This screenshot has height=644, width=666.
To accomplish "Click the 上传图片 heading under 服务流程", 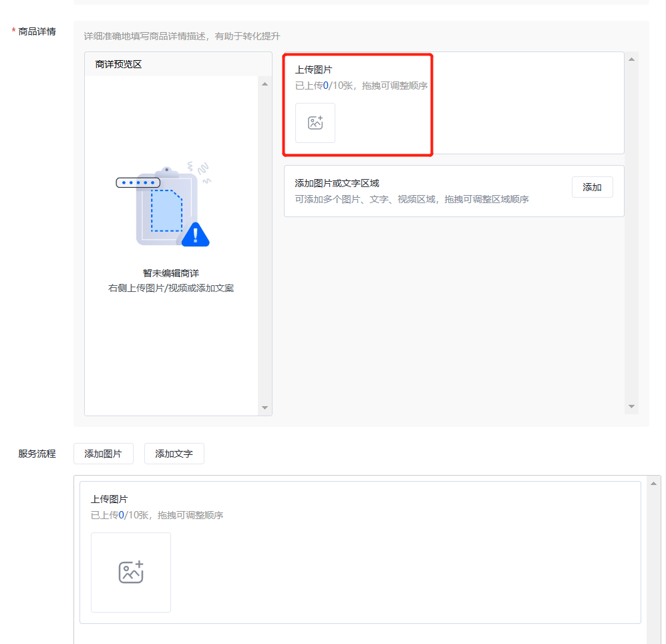I will pyautogui.click(x=110, y=499).
